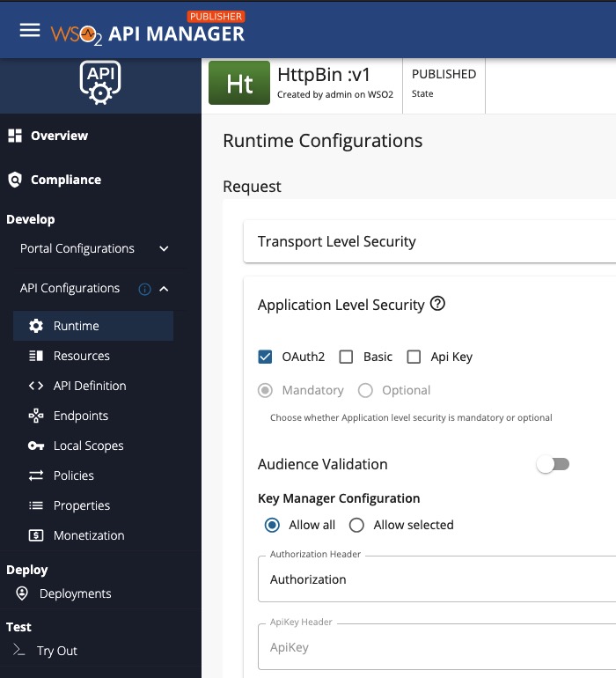The height and width of the screenshot is (678, 616).
Task: Select the Allow all key manager option
Action: point(272,526)
